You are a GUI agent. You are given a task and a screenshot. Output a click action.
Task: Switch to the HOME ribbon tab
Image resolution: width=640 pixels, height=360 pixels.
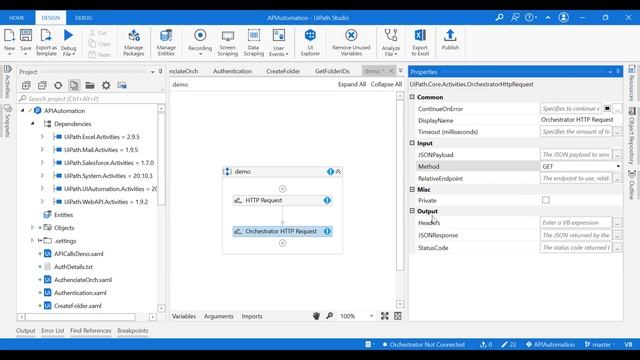[17, 18]
